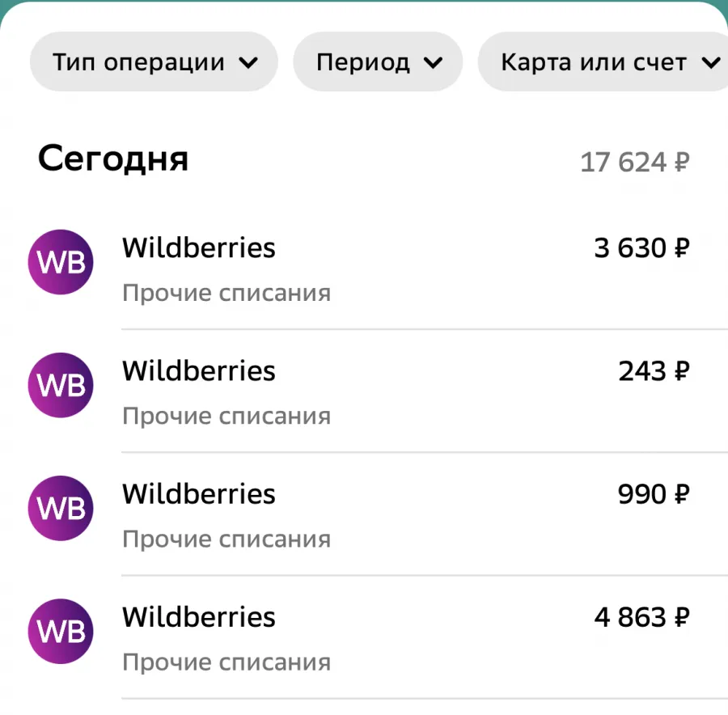Tap the Wildberries icon beside the 243 ₽ charge
728x715 pixels.
tap(61, 385)
